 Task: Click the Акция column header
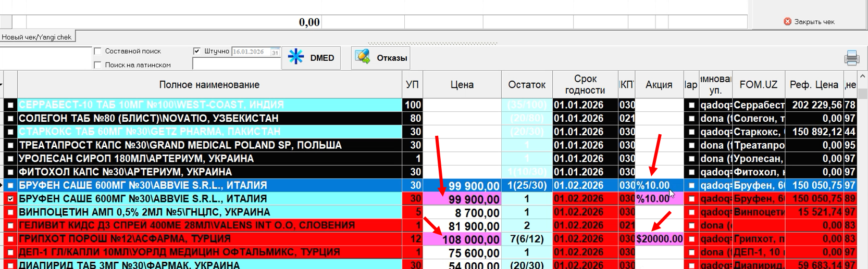(659, 84)
